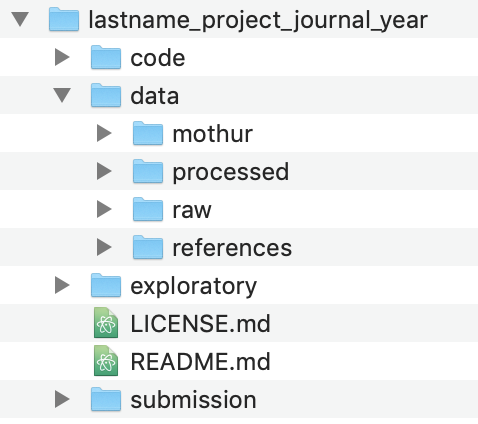
Task: Select the mothur folder icon
Action: (148, 133)
